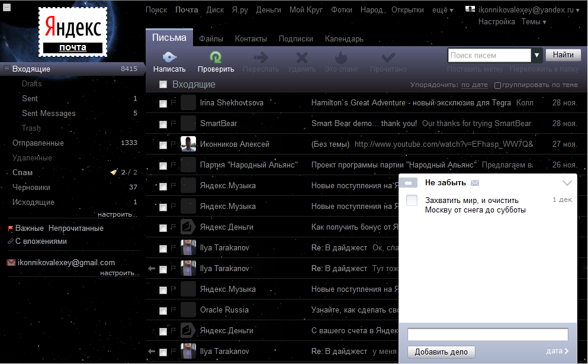588x364 pixels.
Task: Open the Hamilton's Great Adventure message subject
Action: click(x=411, y=103)
